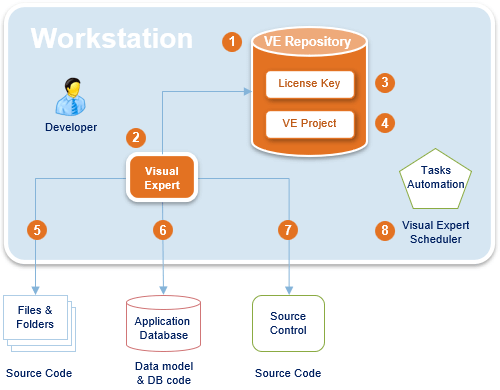This screenshot has width=500, height=390.
Task: Click the Tasks Automation pentagon
Action: (435, 179)
